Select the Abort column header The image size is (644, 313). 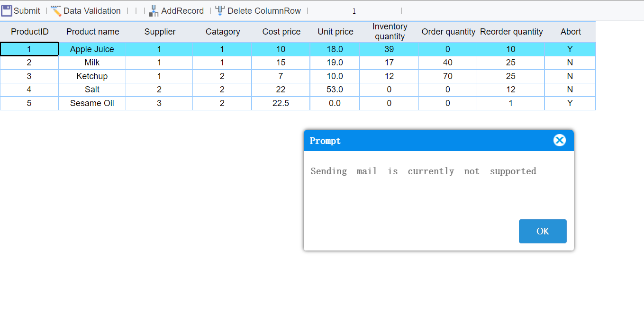coord(571,32)
